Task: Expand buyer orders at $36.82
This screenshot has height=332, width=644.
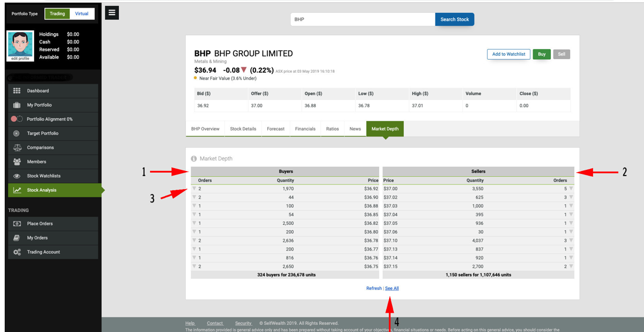Action: (195, 223)
